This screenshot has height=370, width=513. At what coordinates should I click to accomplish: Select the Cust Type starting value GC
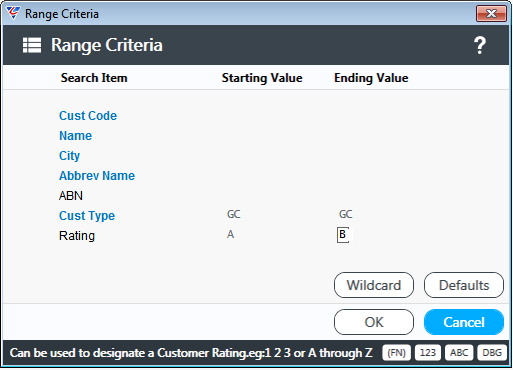click(234, 214)
